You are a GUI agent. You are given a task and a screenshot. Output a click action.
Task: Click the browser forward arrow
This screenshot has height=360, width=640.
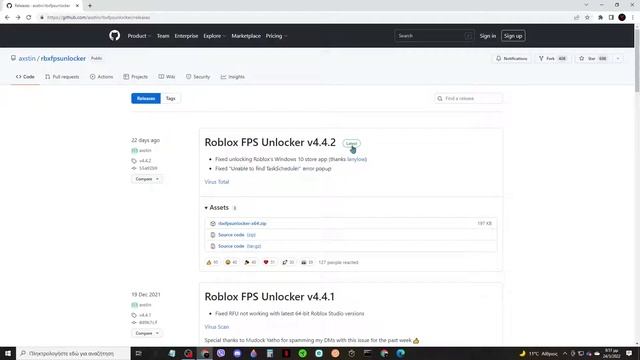pyautogui.click(x=18, y=18)
